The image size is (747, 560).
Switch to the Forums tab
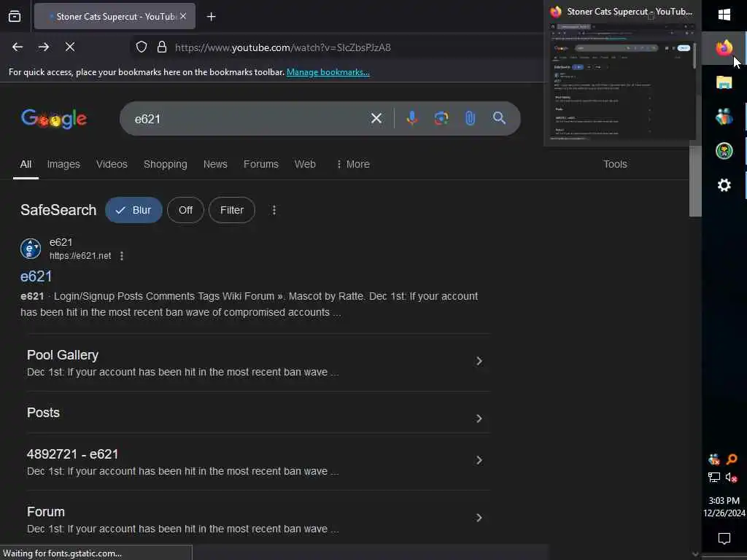[x=261, y=164]
